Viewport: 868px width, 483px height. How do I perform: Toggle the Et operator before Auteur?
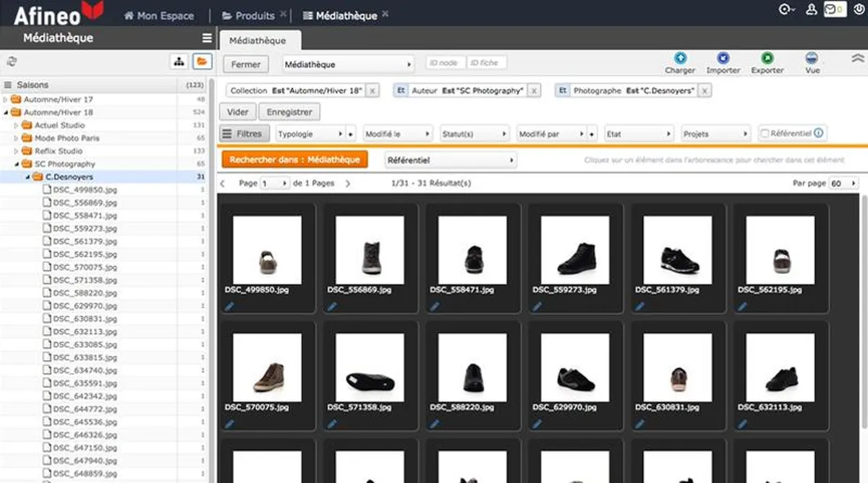click(x=400, y=91)
